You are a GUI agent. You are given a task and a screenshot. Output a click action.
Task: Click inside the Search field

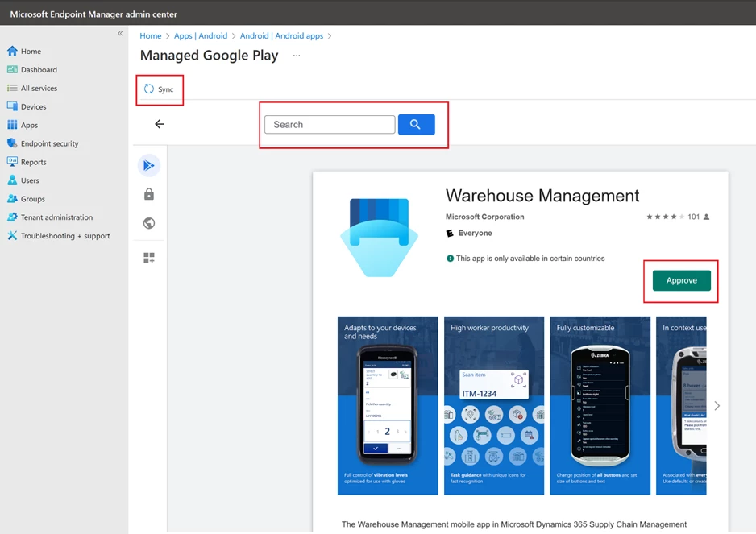[329, 124]
